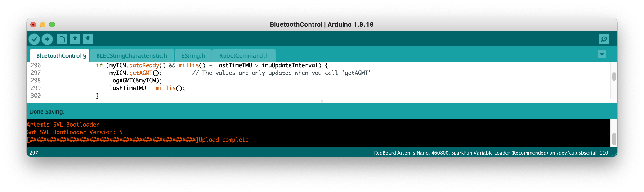Screen dimensions: 644x192
Task: Click 'imuUpdateInterval' on line 296
Action: [290, 65]
